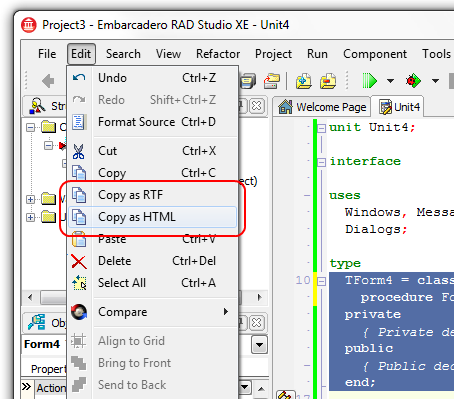Viewport: 454px width, 399px height.
Task: Click the green Run button
Action: [369, 81]
